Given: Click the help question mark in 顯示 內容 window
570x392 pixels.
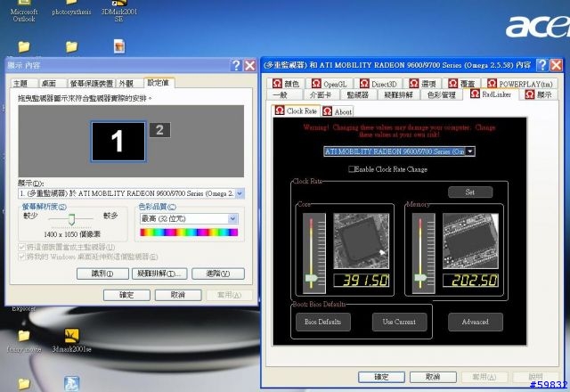Looking at the screenshot, I should click(236, 65).
